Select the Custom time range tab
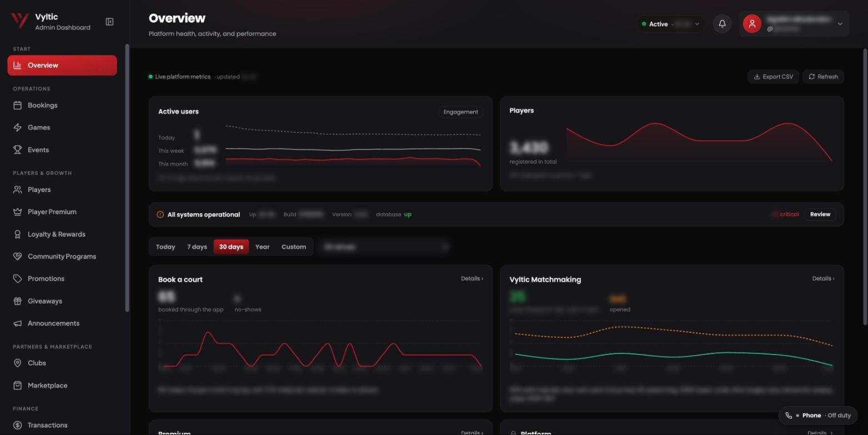The height and width of the screenshot is (435, 868). click(x=294, y=247)
